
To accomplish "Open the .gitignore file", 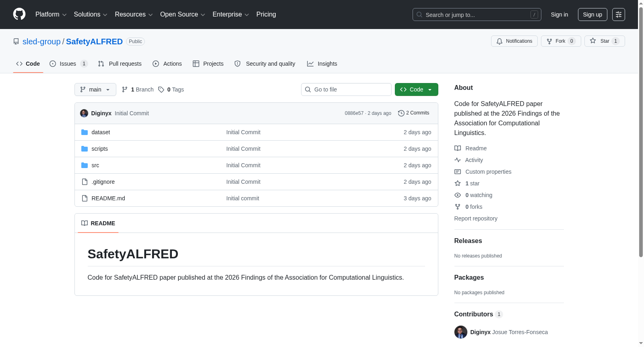I will pos(103,182).
